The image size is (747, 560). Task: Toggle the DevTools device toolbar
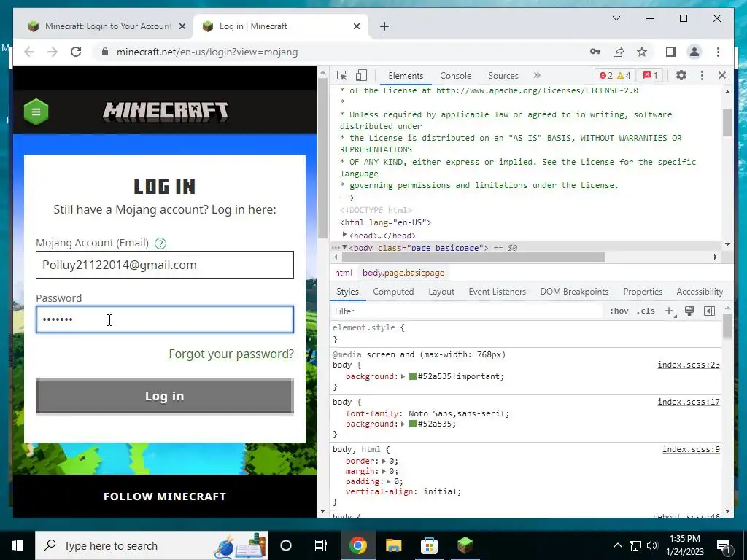click(362, 75)
